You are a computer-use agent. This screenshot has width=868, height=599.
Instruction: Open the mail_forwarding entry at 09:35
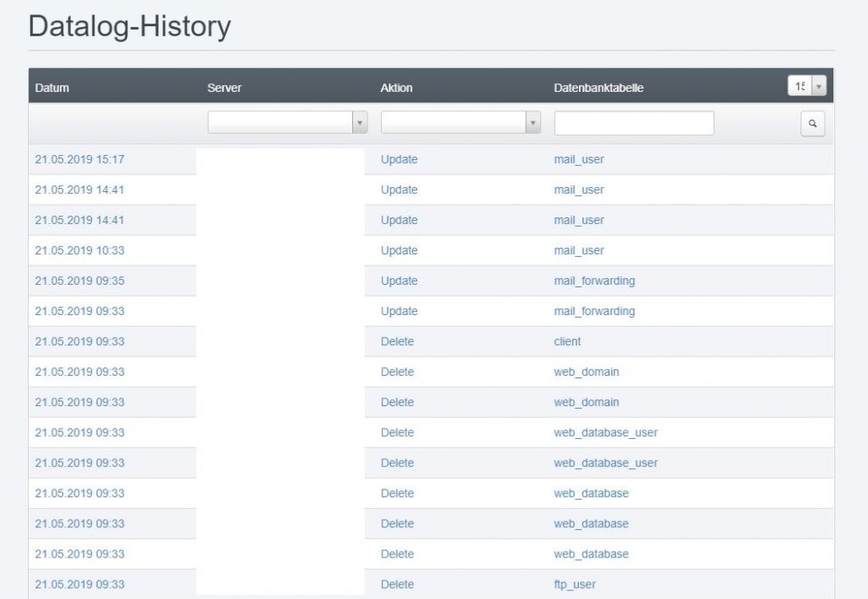593,281
